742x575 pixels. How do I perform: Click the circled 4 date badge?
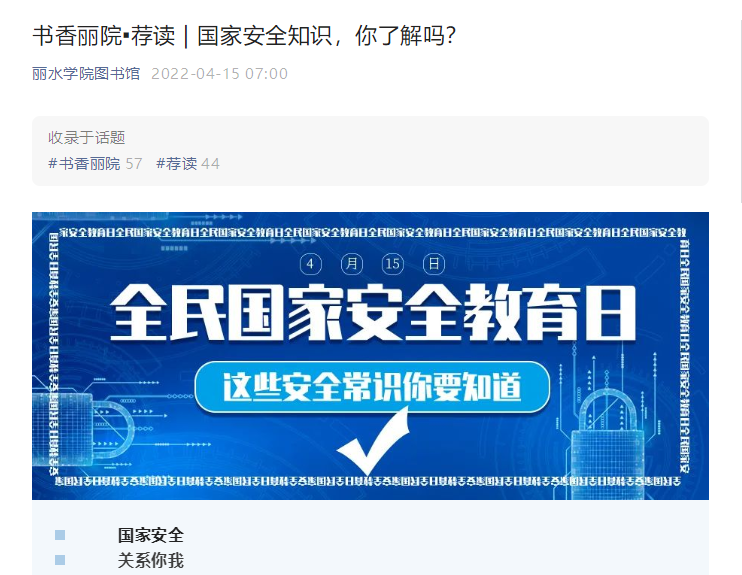311,264
